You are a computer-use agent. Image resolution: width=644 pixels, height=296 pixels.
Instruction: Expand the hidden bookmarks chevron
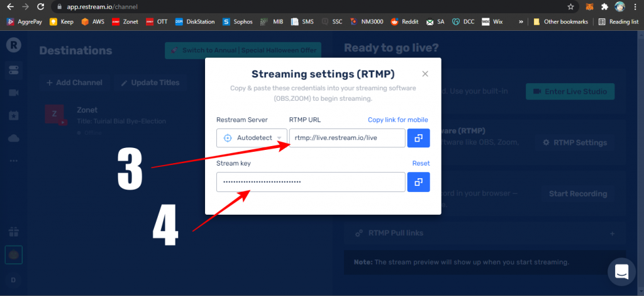[521, 21]
